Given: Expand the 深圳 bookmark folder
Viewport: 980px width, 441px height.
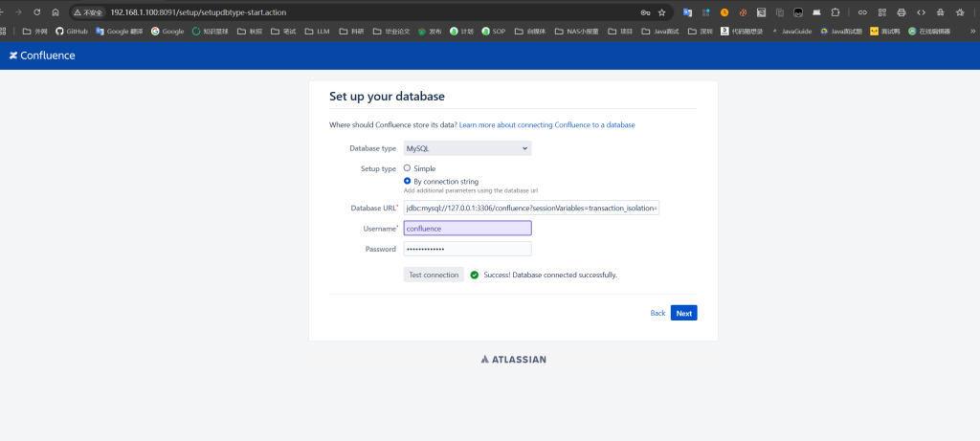Looking at the screenshot, I should (700, 31).
